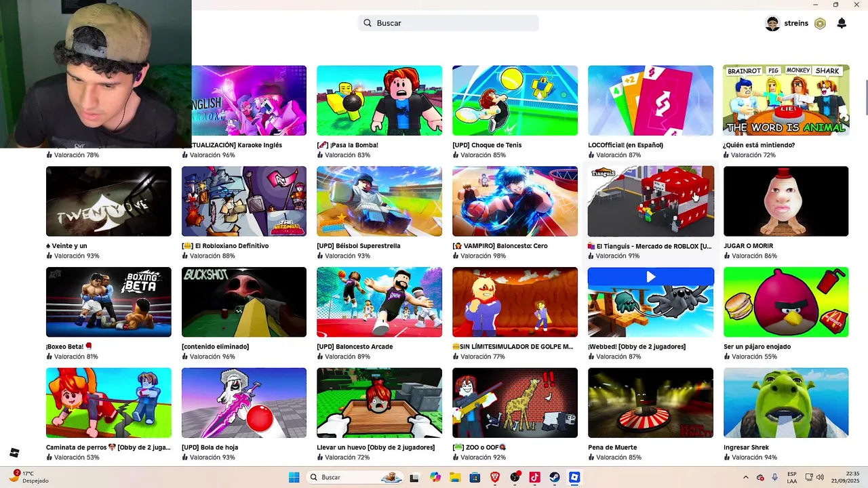Open TikTok from the taskbar
This screenshot has width=868, height=488.
click(534, 477)
